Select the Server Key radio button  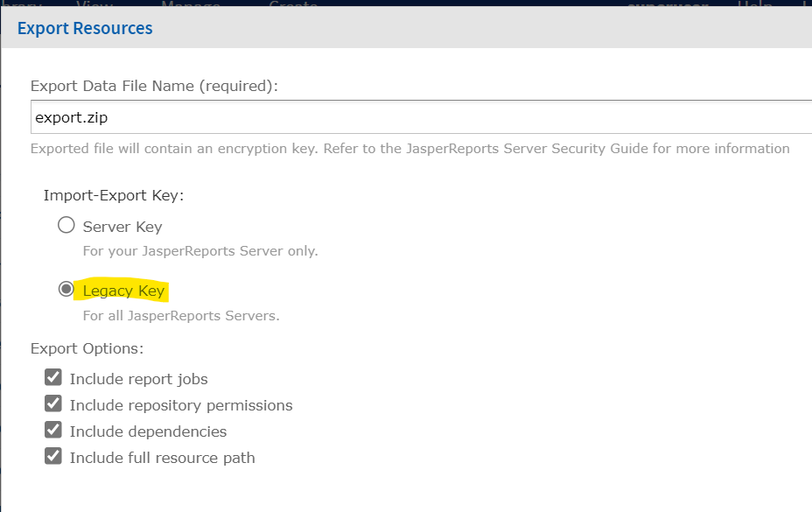coord(66,224)
